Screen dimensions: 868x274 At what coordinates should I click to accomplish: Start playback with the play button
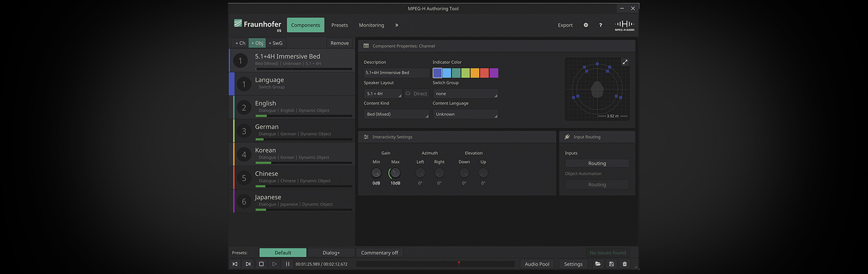tap(274, 264)
